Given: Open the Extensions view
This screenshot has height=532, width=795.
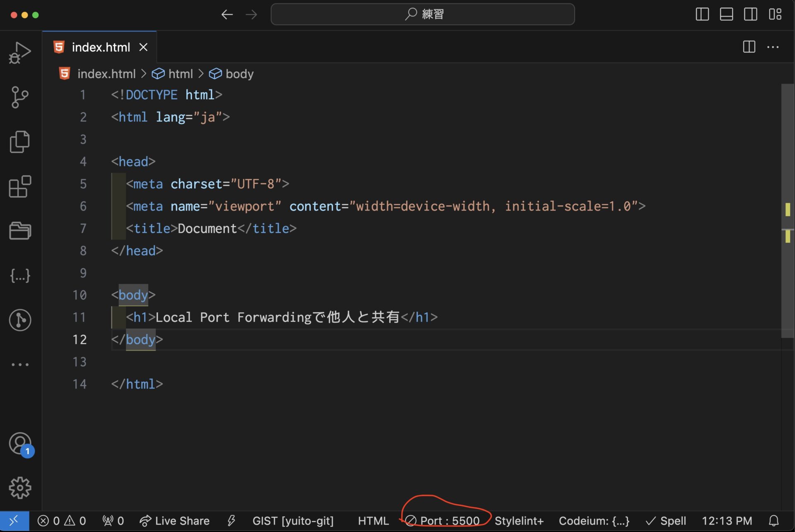Looking at the screenshot, I should 19,187.
